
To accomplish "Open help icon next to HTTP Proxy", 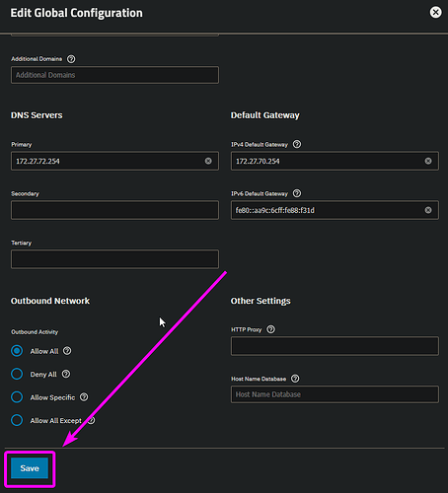I will pyautogui.click(x=270, y=329).
